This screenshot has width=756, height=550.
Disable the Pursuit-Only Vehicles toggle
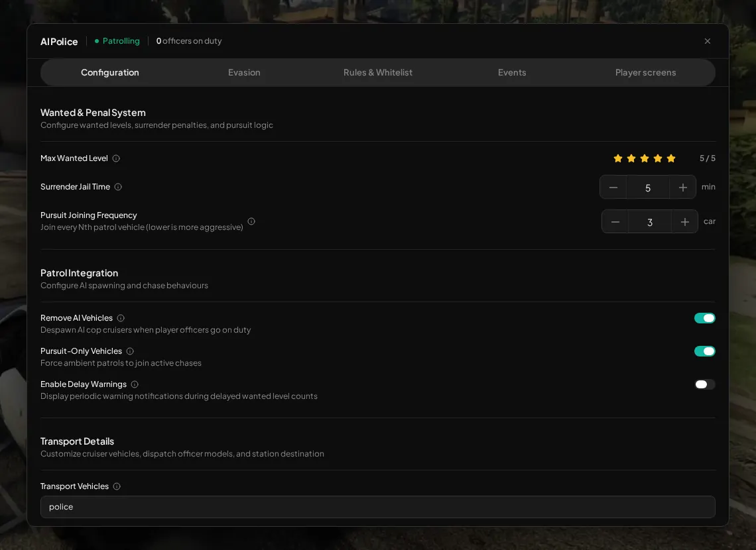[704, 352]
